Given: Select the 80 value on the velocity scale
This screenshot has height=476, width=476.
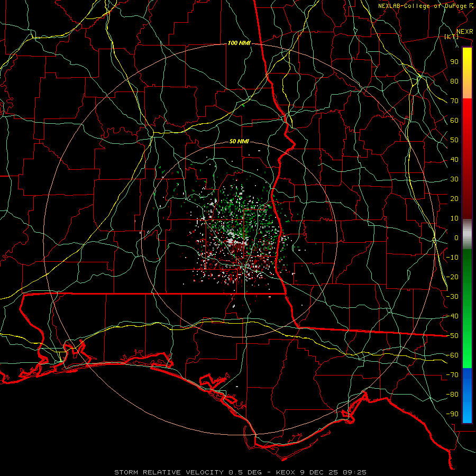Looking at the screenshot, I should [x=454, y=81].
